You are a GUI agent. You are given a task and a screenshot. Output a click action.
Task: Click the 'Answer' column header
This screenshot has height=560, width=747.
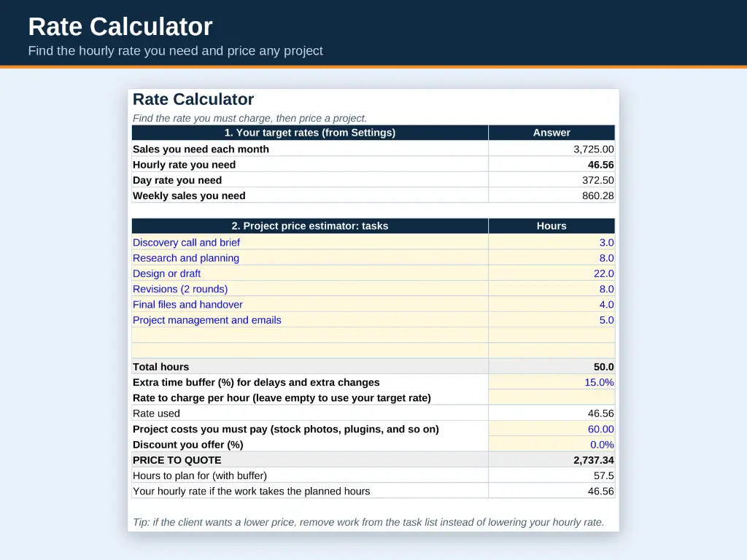551,133
